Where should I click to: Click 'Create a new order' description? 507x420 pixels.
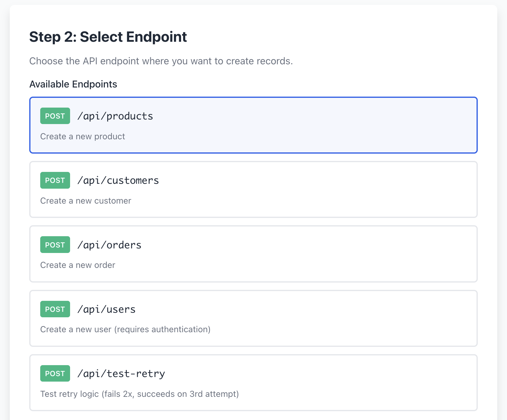78,265
